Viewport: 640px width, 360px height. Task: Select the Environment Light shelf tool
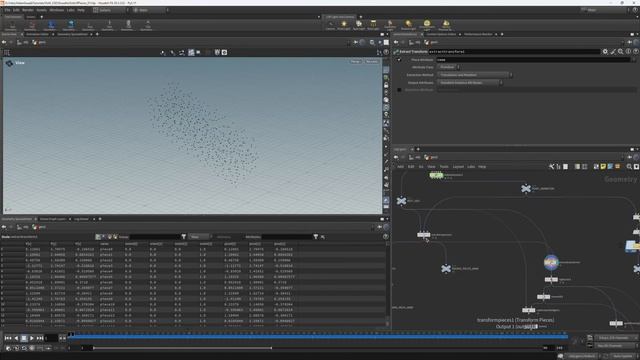tap(427, 25)
